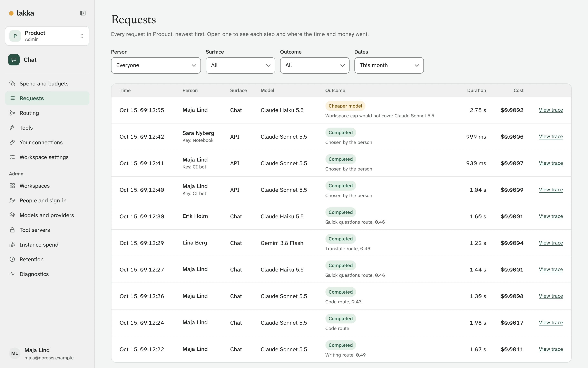
Task: View trace for Sara Nyberg's request
Action: [x=551, y=137]
